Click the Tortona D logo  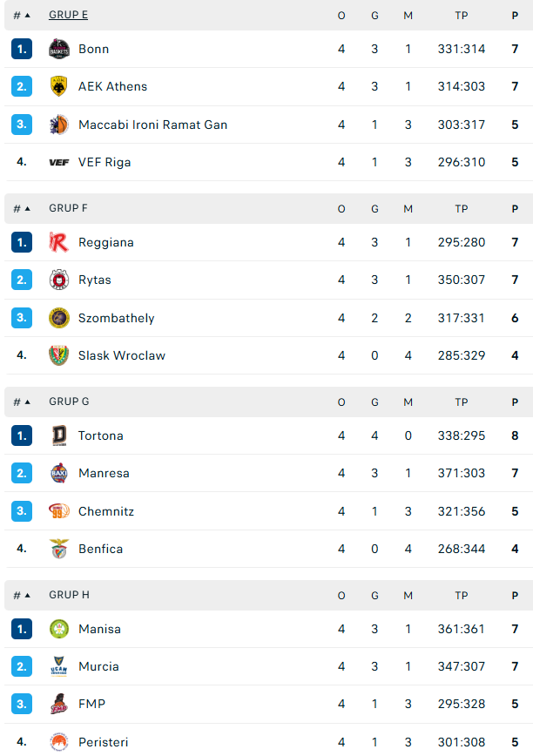[x=59, y=435]
